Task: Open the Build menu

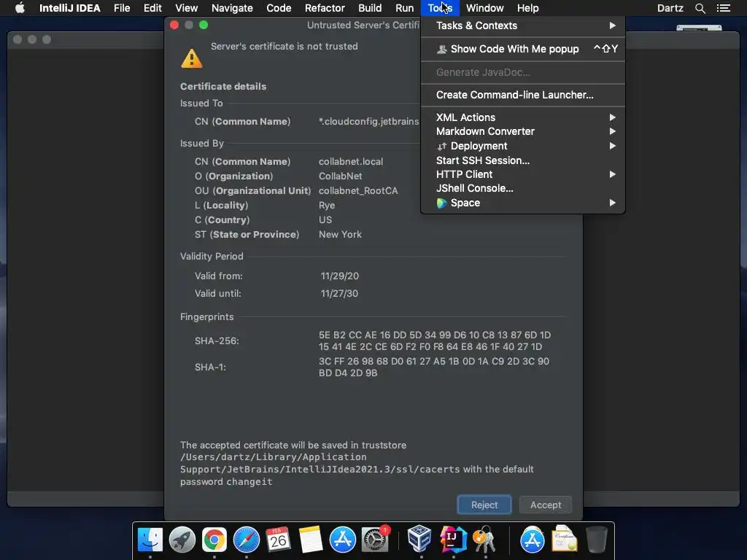Action: [x=370, y=8]
